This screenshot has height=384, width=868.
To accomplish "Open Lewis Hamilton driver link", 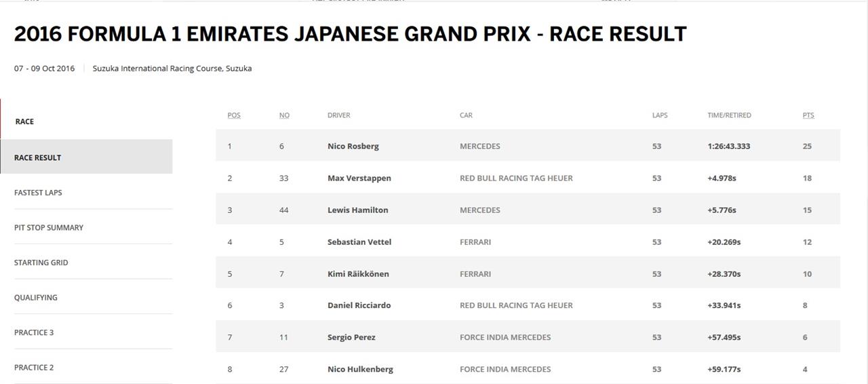I will click(358, 210).
